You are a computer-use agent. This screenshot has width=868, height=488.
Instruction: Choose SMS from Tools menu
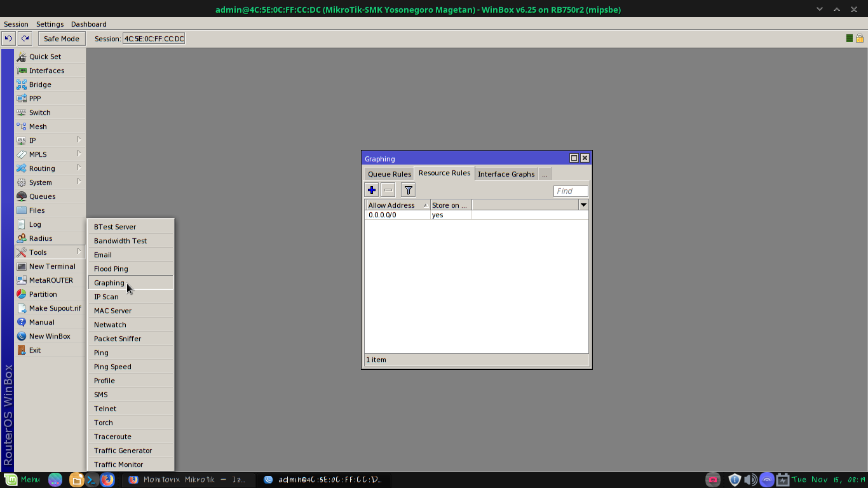click(130, 395)
